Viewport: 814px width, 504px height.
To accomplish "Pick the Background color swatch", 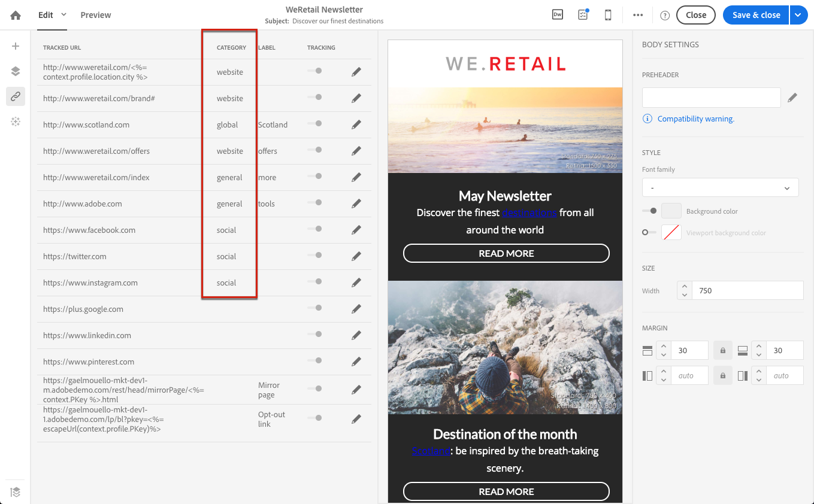I will pos(671,211).
